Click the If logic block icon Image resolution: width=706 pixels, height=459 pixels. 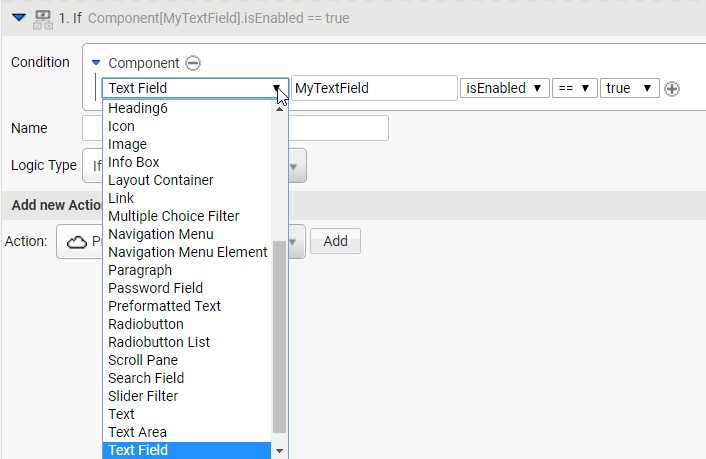coord(43,18)
